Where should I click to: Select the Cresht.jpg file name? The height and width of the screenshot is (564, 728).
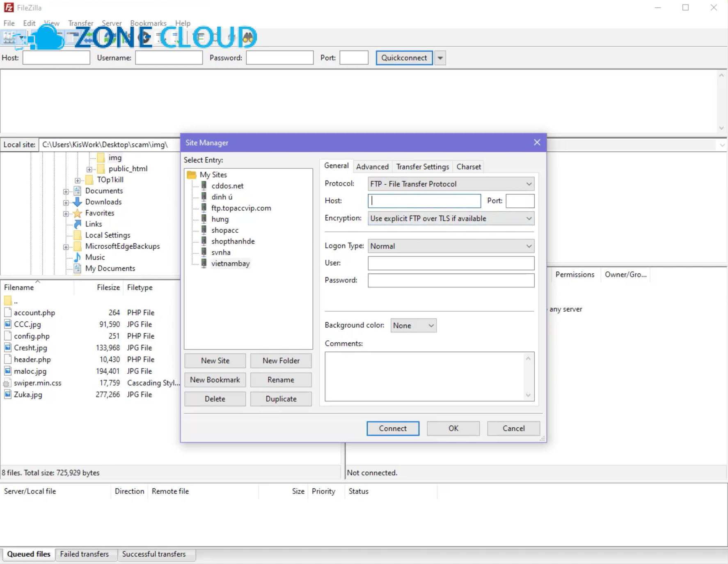click(x=30, y=348)
